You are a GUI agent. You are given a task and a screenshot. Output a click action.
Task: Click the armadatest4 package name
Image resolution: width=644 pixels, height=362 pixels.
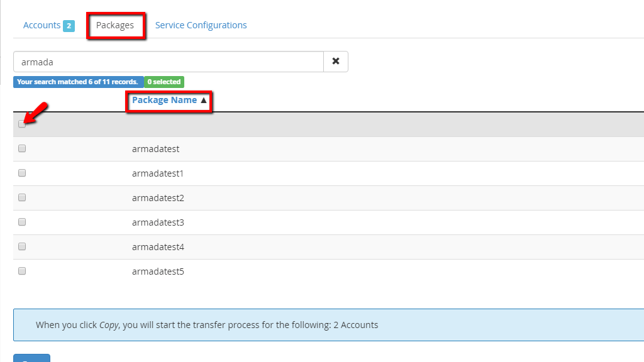158,247
